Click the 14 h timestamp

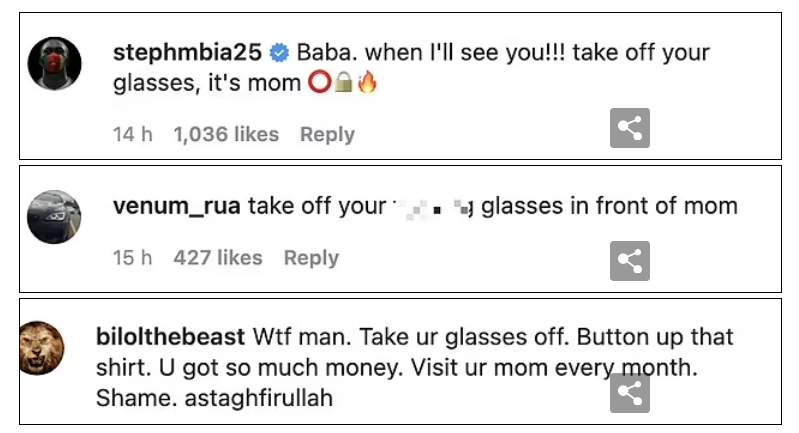132,134
